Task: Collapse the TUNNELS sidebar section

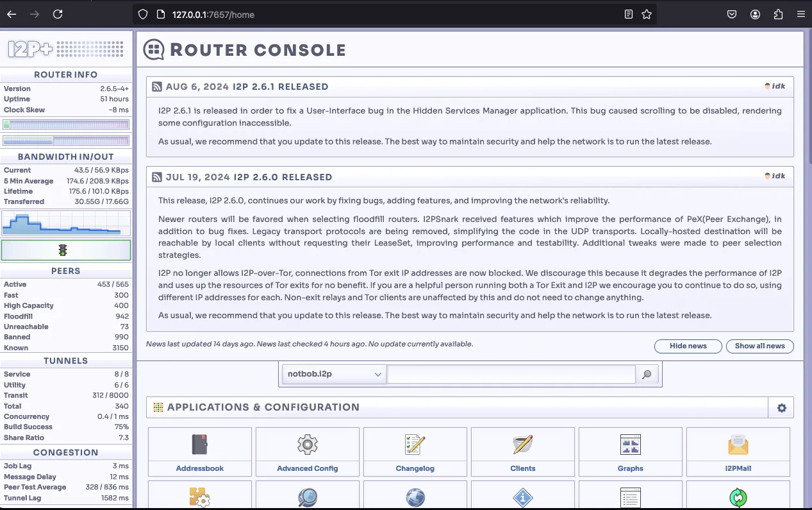Action: click(67, 360)
